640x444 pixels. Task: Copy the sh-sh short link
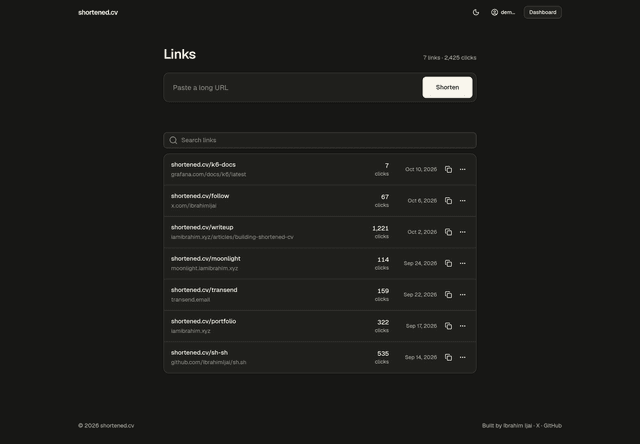[x=448, y=357]
